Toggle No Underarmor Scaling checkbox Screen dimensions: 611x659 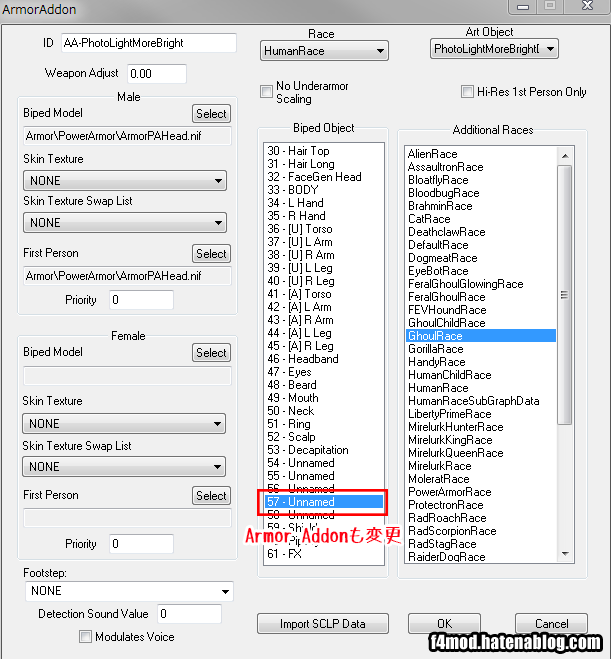coord(266,92)
